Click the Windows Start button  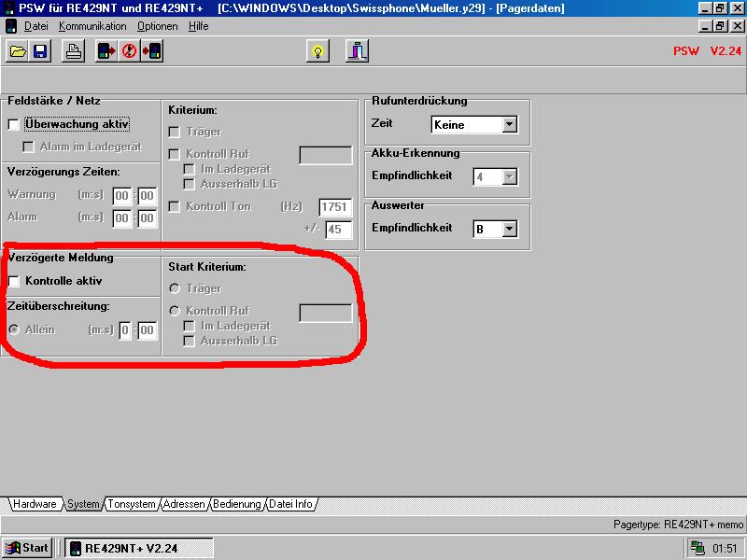click(27, 548)
